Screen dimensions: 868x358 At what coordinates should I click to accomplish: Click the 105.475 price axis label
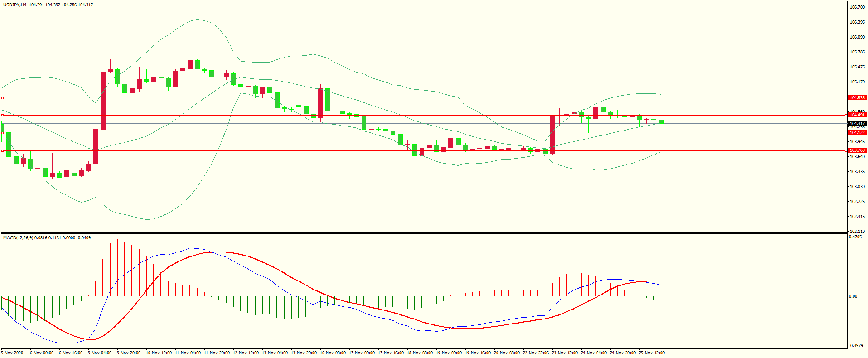[x=858, y=67]
